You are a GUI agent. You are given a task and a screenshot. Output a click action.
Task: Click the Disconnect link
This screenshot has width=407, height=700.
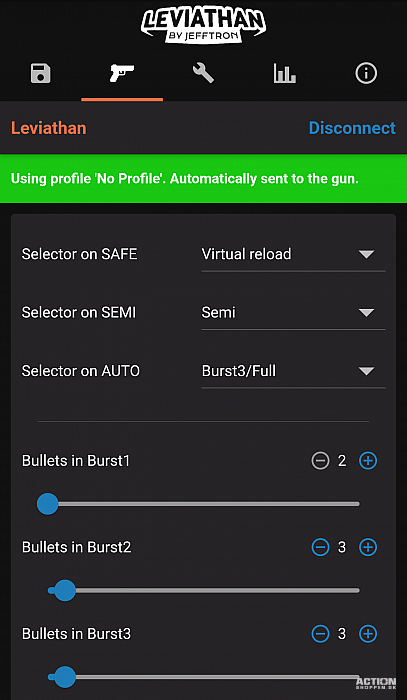352,128
